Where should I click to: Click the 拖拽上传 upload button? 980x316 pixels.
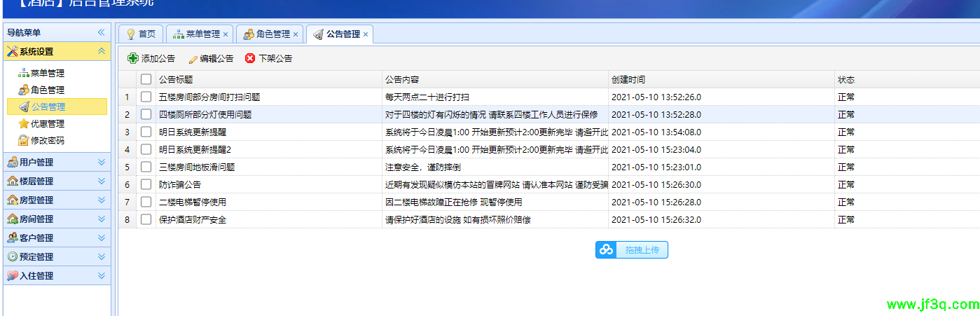[632, 249]
